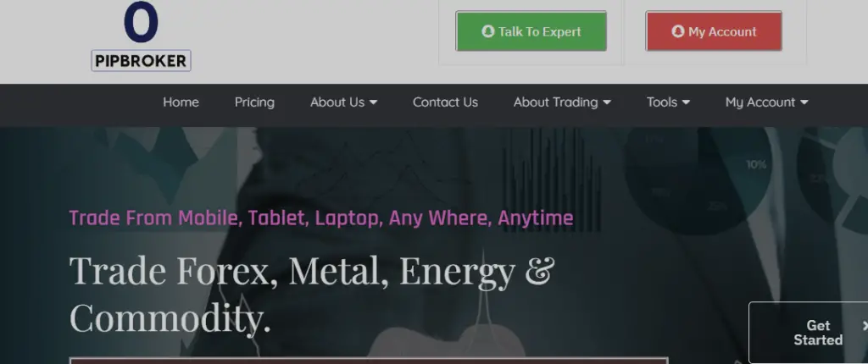Image resolution: width=868 pixels, height=364 pixels.
Task: Open the Pricing menu item
Action: point(254,102)
